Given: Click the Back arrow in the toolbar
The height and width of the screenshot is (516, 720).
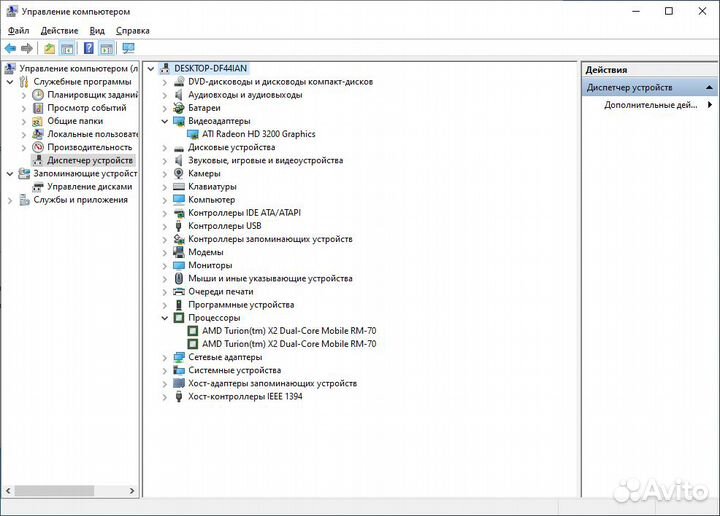Looking at the screenshot, I should tap(10, 48).
